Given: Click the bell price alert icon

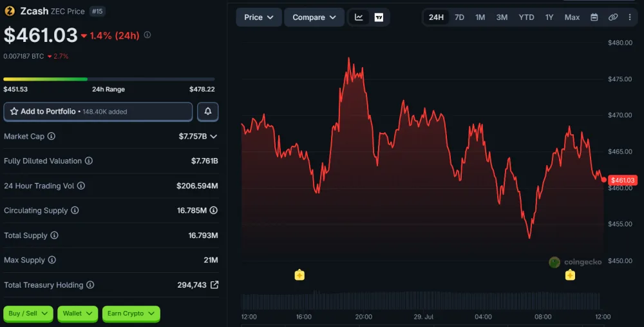Looking at the screenshot, I should [208, 111].
